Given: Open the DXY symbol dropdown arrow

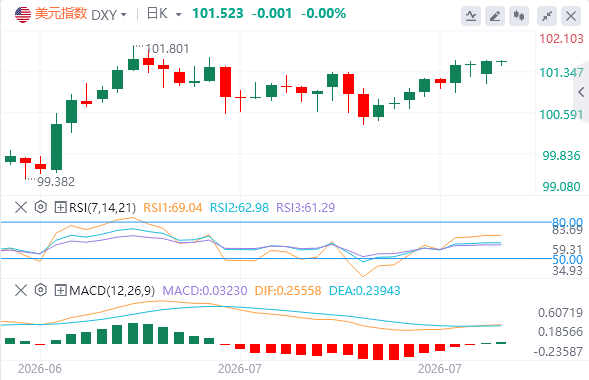Looking at the screenshot, I should (124, 15).
